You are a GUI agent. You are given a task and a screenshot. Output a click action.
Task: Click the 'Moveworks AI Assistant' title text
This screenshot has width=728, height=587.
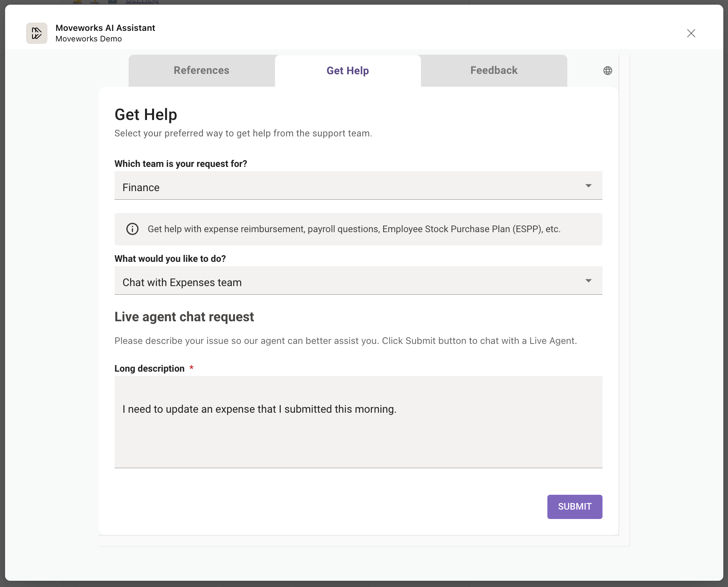coord(106,28)
